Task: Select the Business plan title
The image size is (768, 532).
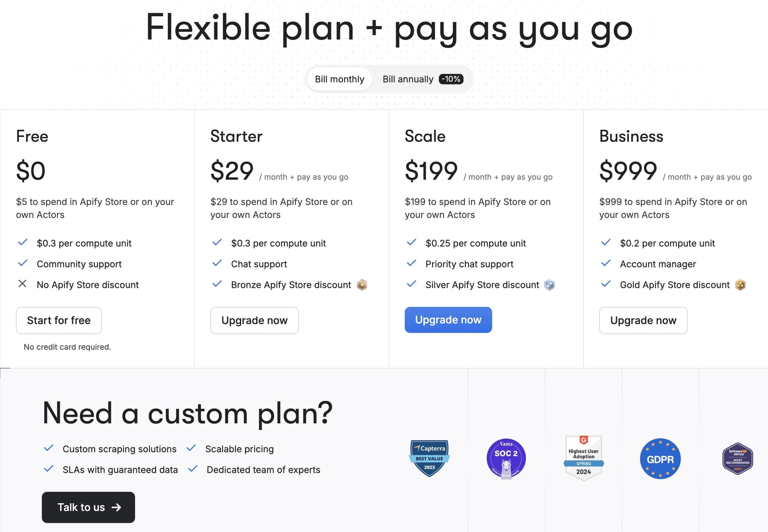Action: [x=631, y=136]
